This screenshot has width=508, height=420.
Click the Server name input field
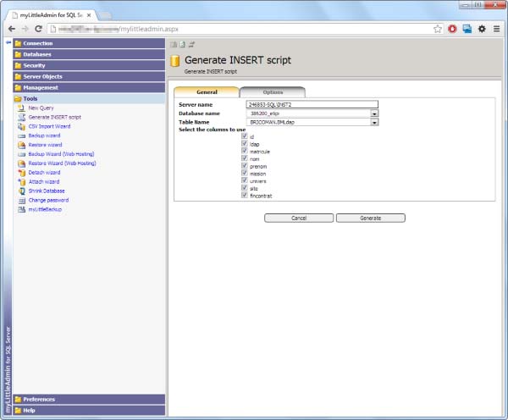click(312, 104)
